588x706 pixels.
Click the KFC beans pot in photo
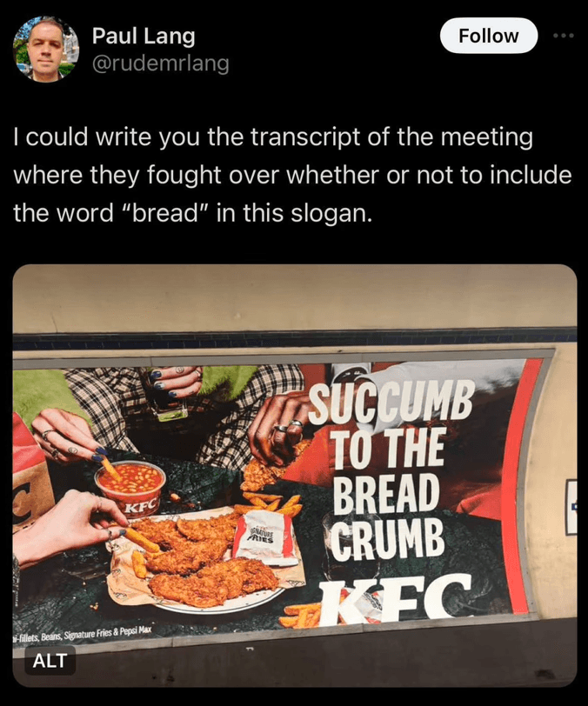(x=131, y=489)
